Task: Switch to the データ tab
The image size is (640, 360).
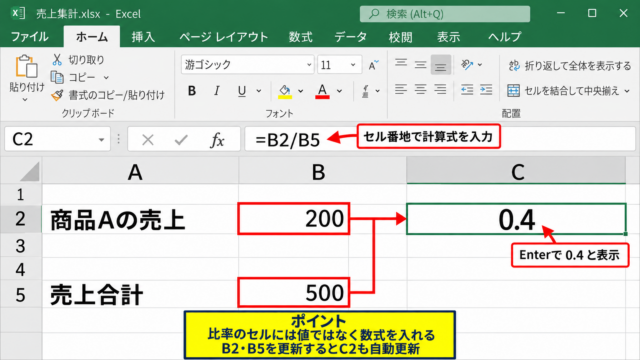Action: pyautogui.click(x=351, y=37)
